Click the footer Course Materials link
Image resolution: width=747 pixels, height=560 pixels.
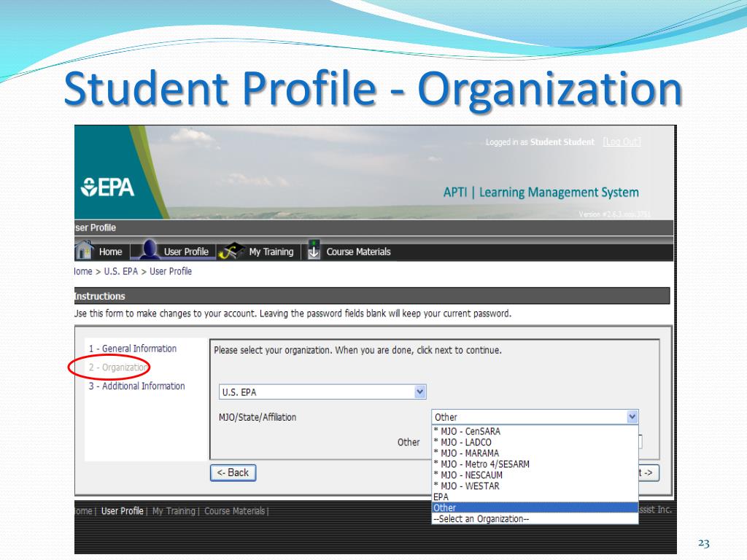pyautogui.click(x=234, y=511)
